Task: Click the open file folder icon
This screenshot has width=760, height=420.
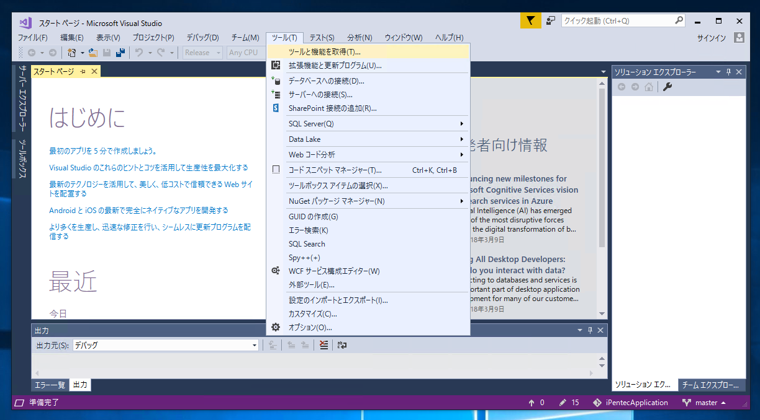Action: pos(93,53)
